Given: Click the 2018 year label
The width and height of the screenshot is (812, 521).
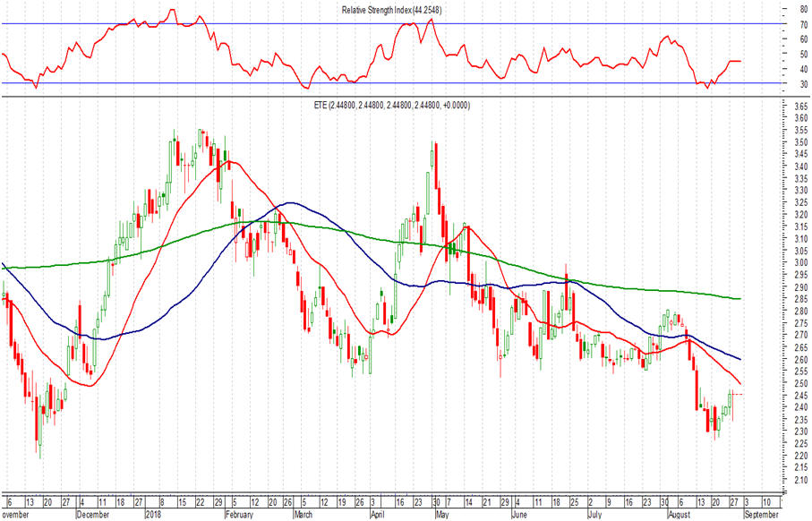Looking at the screenshot, I should click(x=153, y=515).
